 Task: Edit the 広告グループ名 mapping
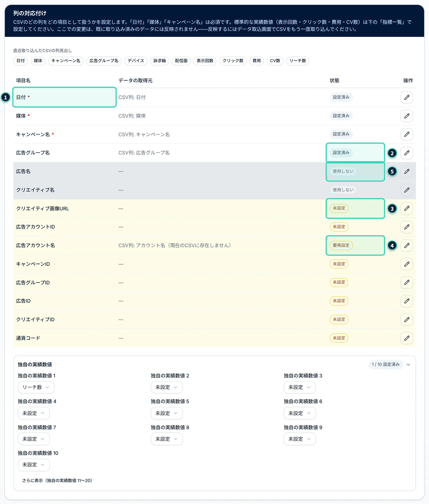(x=407, y=153)
